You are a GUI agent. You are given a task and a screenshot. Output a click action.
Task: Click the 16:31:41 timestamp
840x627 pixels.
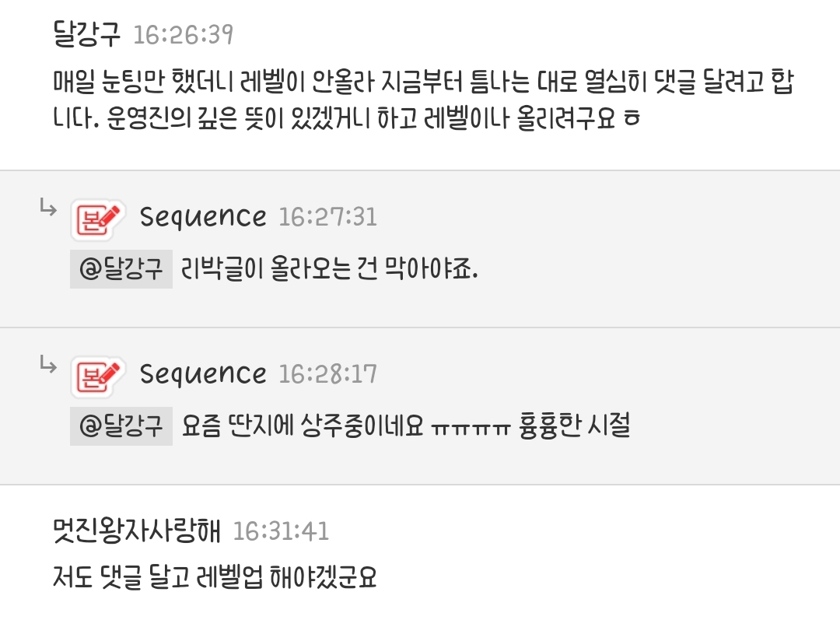coord(281,532)
